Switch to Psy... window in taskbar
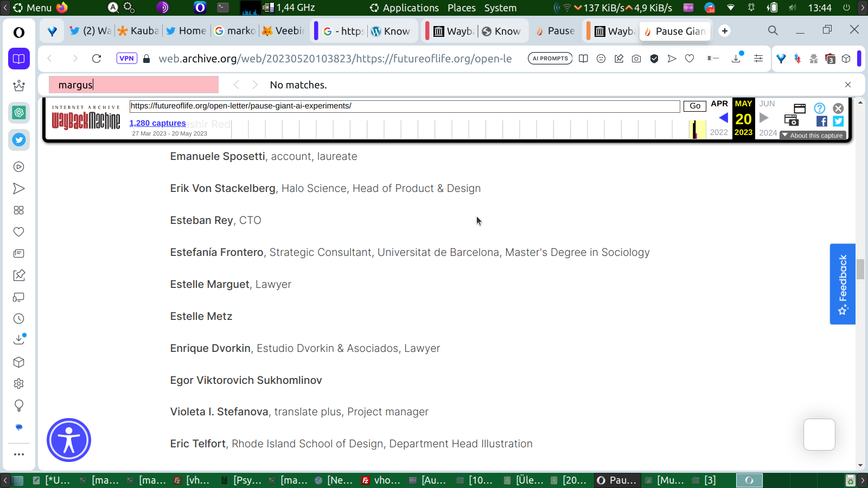The height and width of the screenshot is (488, 868). [242, 480]
